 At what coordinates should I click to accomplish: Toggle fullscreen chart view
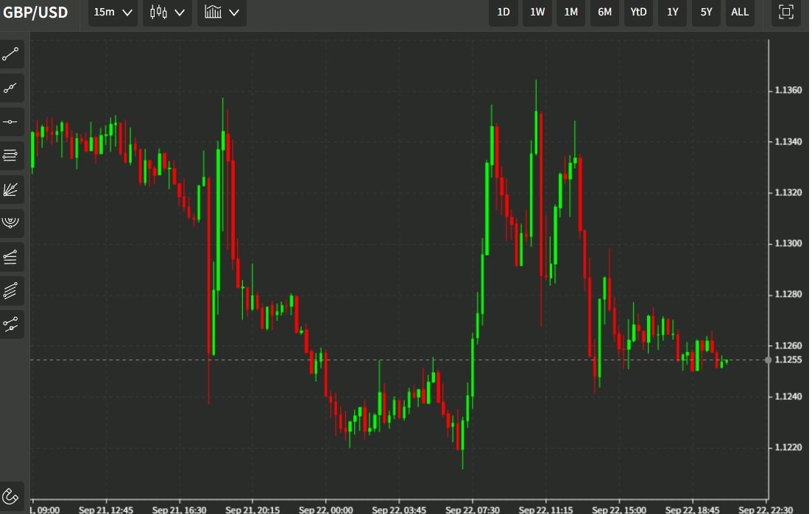pyautogui.click(x=786, y=12)
